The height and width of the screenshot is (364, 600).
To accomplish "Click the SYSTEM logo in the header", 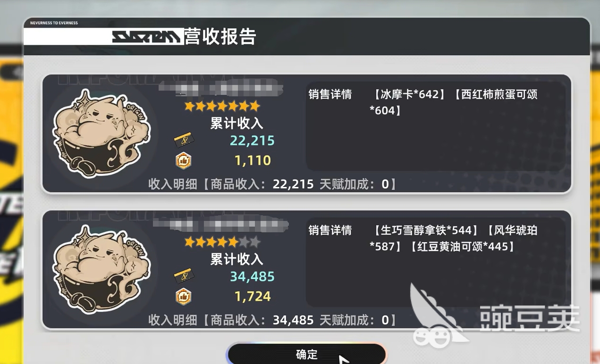I will click(x=147, y=37).
